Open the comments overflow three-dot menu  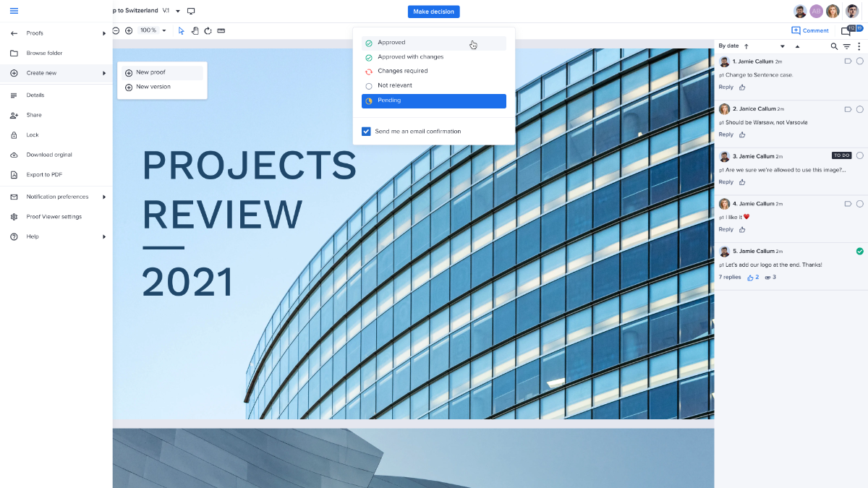point(859,46)
